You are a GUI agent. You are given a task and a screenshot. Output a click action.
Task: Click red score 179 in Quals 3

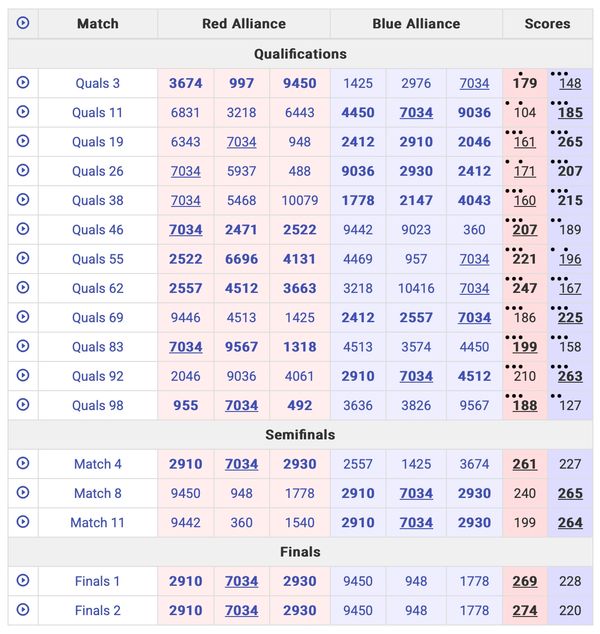point(525,84)
